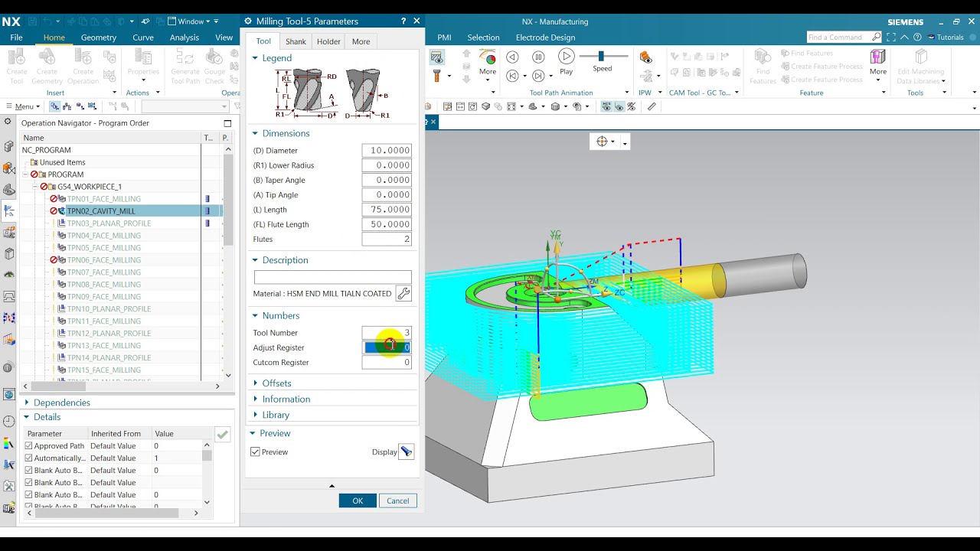Pause the tool path animation
Viewport: 980px width, 551px height.
point(538,57)
